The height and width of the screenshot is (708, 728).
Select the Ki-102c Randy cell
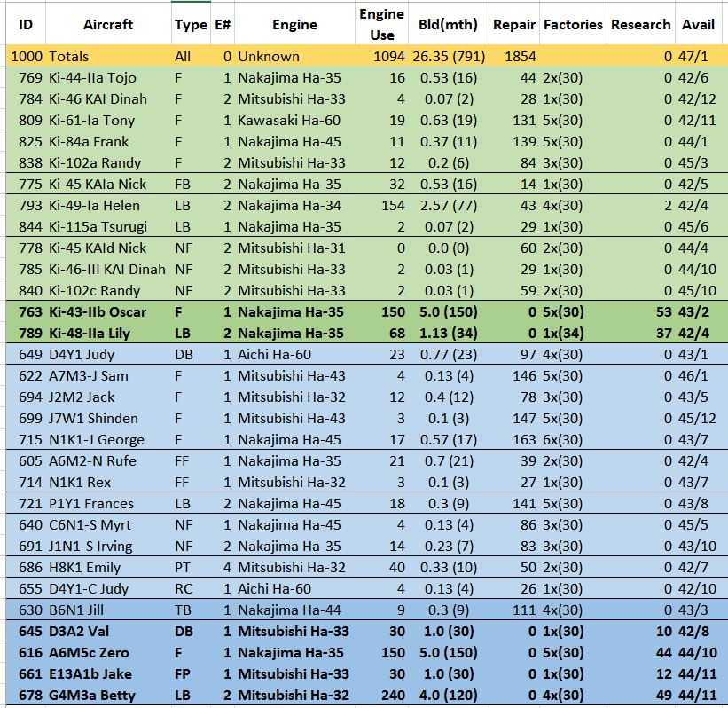point(109,291)
